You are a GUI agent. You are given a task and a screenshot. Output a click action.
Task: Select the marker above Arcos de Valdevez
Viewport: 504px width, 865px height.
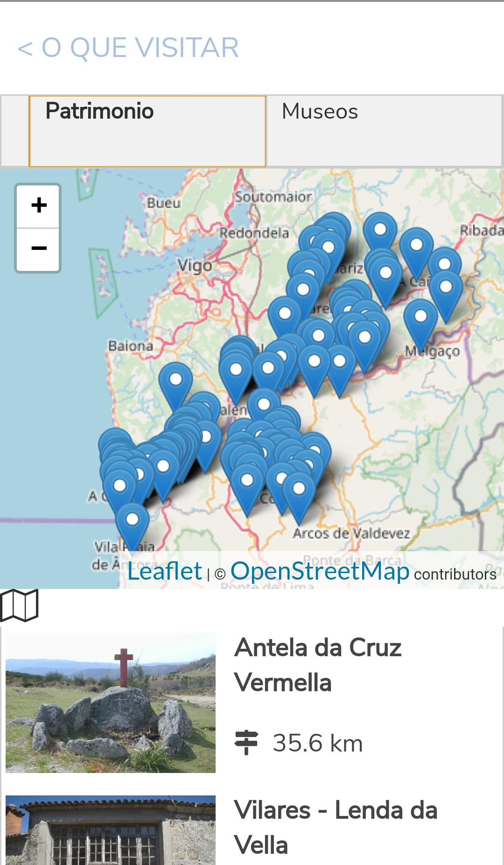point(299,498)
